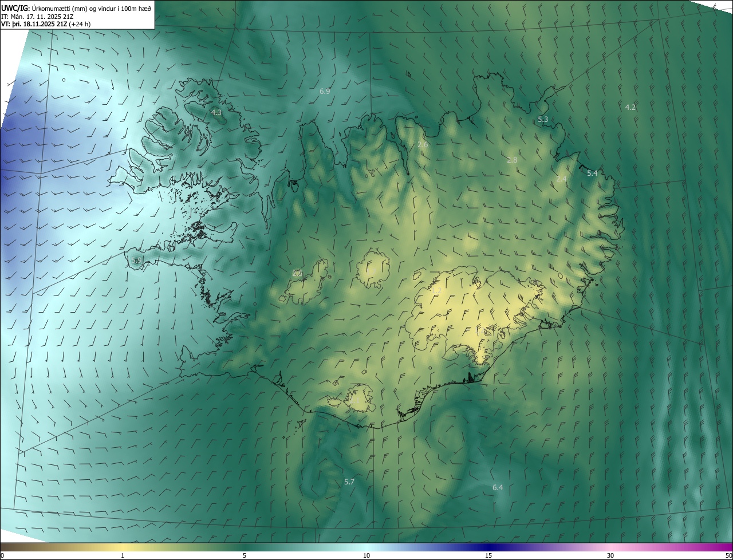This screenshot has height=560, width=733.
Task: Click the 2.4 value in east Iceland
Action: point(561,179)
